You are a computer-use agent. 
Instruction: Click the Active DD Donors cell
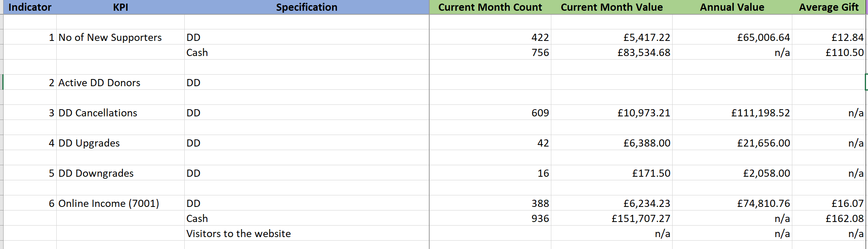(120, 82)
